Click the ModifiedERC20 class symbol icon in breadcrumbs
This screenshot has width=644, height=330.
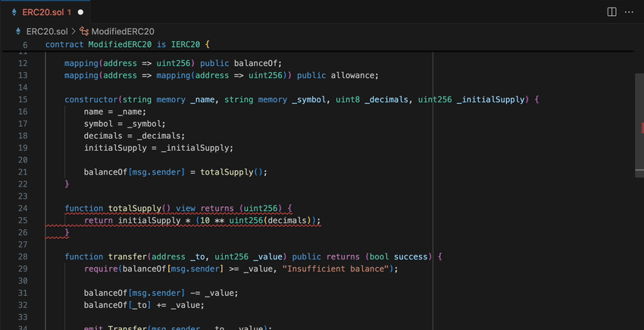pyautogui.click(x=85, y=31)
